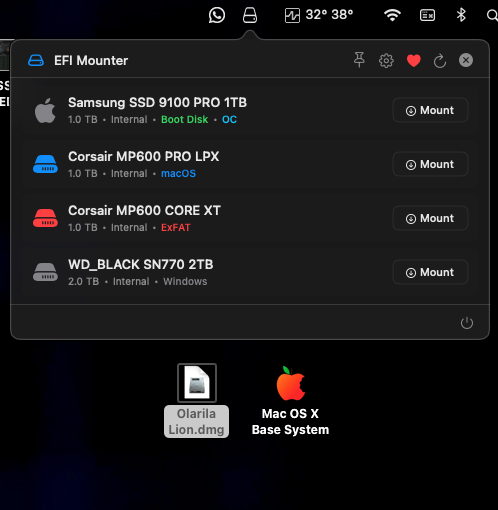Open the temperature monitor showing 32° 38°
Viewport: 498px width, 510px height.
click(319, 15)
